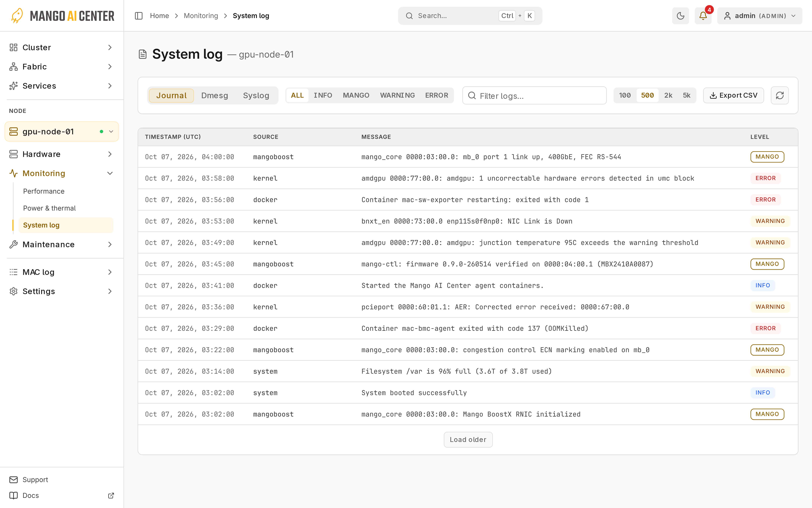Go to Home breadcrumb
This screenshot has width=812, height=508.
pyautogui.click(x=159, y=16)
